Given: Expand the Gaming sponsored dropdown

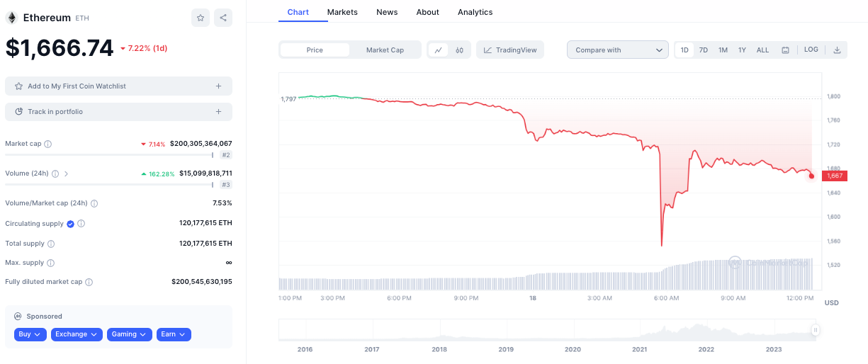Looking at the screenshot, I should (130, 334).
